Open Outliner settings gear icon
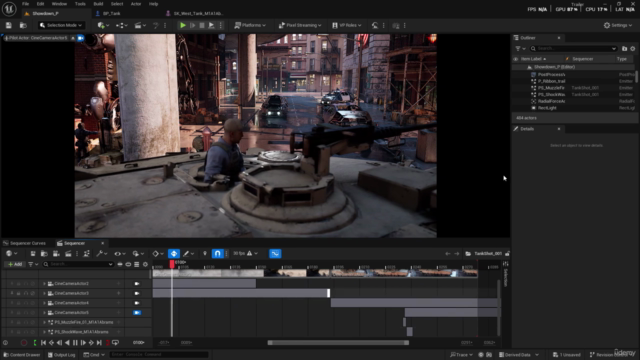 [x=633, y=49]
